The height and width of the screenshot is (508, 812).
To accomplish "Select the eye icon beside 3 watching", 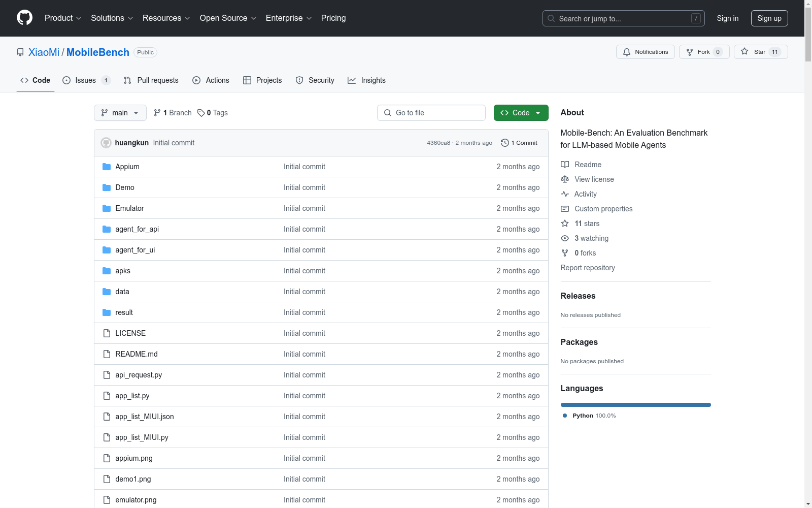I will pos(565,238).
